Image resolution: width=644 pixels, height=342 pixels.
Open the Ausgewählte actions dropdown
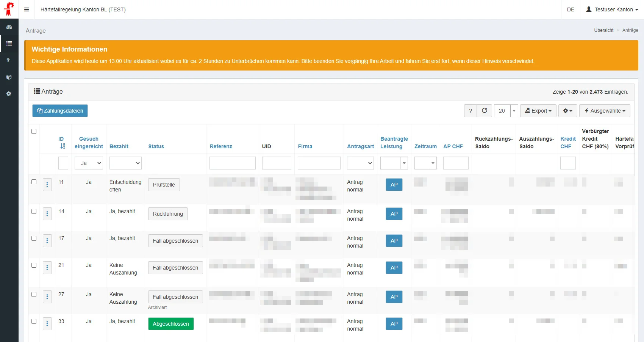[605, 111]
